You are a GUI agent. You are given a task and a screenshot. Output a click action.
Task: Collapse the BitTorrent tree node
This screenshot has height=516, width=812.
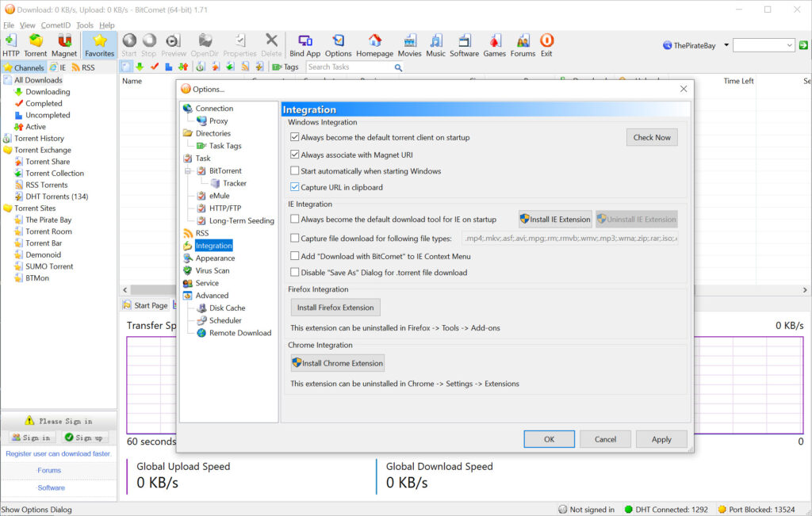tap(189, 171)
